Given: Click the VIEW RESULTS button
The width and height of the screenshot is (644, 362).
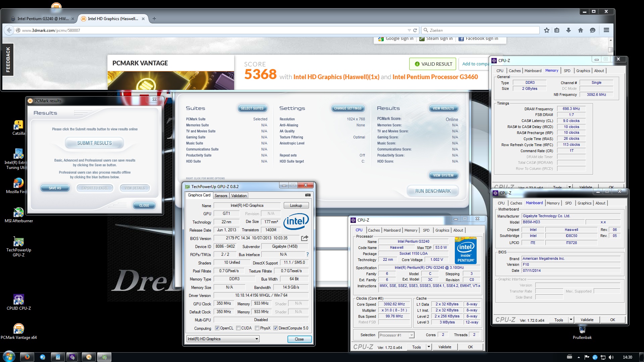Looking at the screenshot, I should pos(443,108).
